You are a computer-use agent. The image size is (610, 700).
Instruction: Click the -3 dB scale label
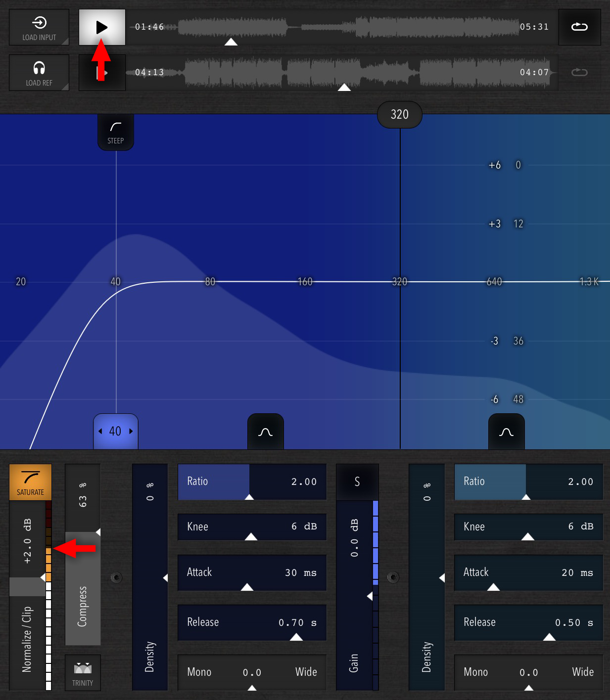[x=494, y=341]
